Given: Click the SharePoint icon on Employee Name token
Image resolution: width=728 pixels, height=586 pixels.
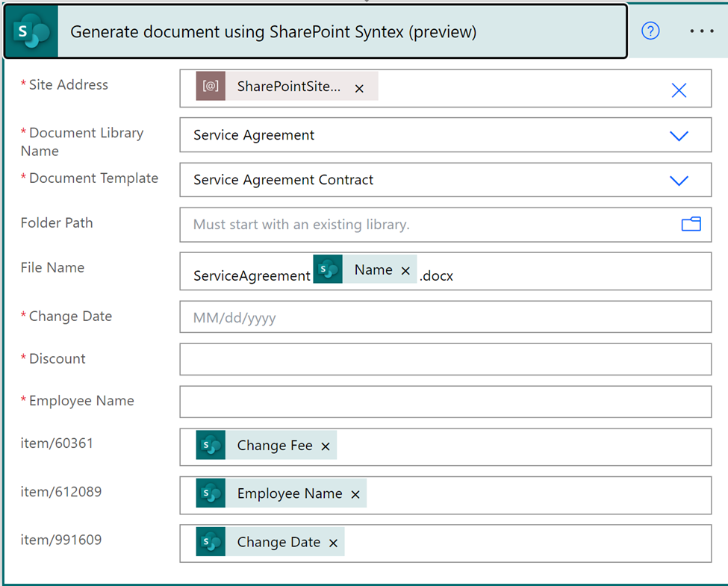Looking at the screenshot, I should [211, 493].
